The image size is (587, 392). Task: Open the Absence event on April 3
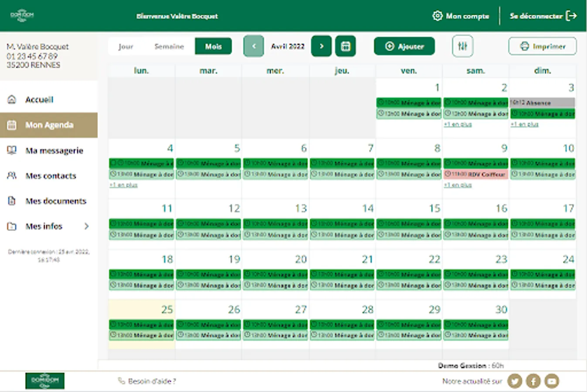(x=543, y=103)
